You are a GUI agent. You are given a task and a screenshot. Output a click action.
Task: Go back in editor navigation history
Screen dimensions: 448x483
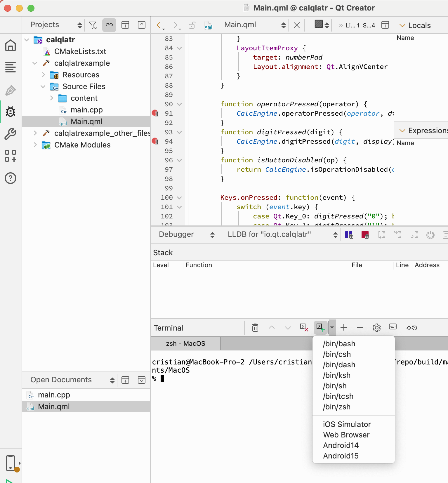coord(159,25)
